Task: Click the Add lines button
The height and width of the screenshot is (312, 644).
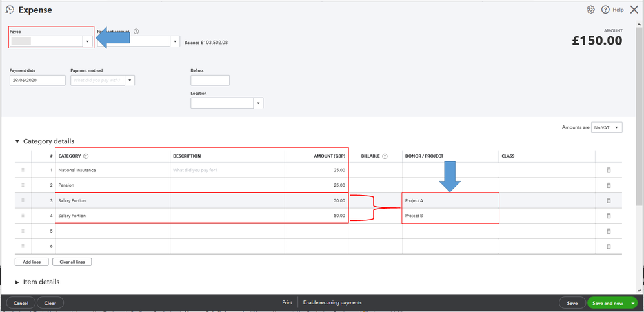Action: pyautogui.click(x=32, y=262)
